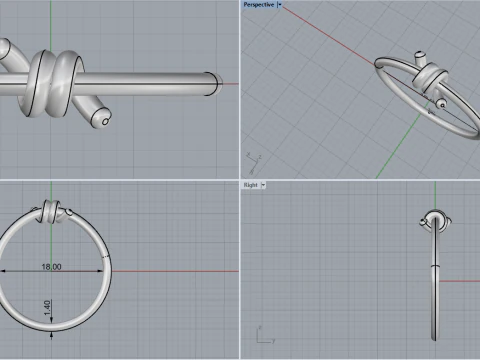Open the Right viewport dropdown arrow
This screenshot has height=360, width=480.
[263, 185]
